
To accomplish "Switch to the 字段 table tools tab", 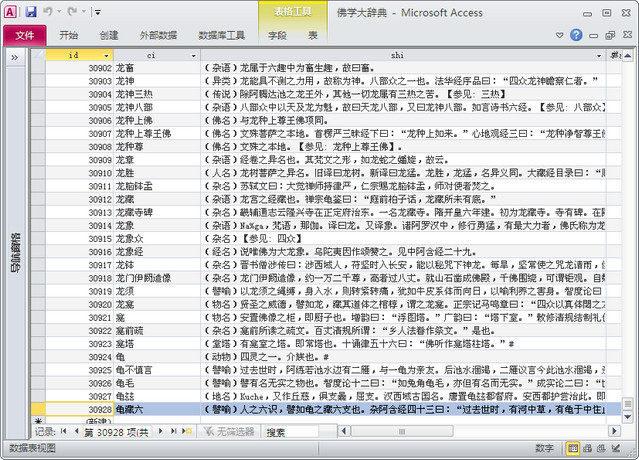I will click(277, 35).
